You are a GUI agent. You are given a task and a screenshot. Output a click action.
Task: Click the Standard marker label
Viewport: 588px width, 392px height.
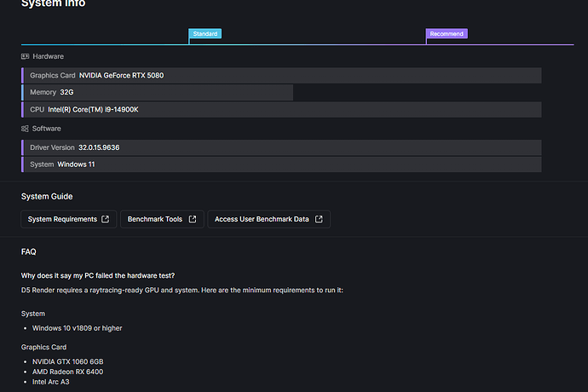coord(205,34)
